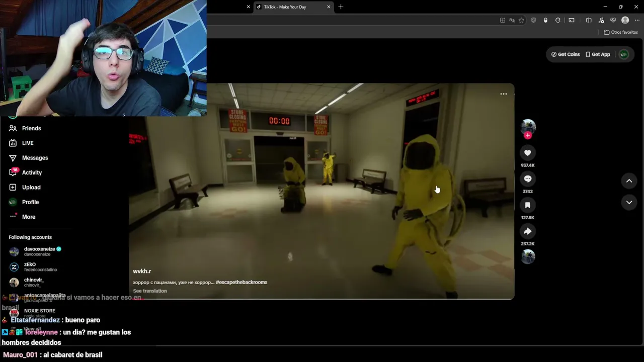Follow the creator with the plus badge
Screen dimensions: 644x362
528,135
